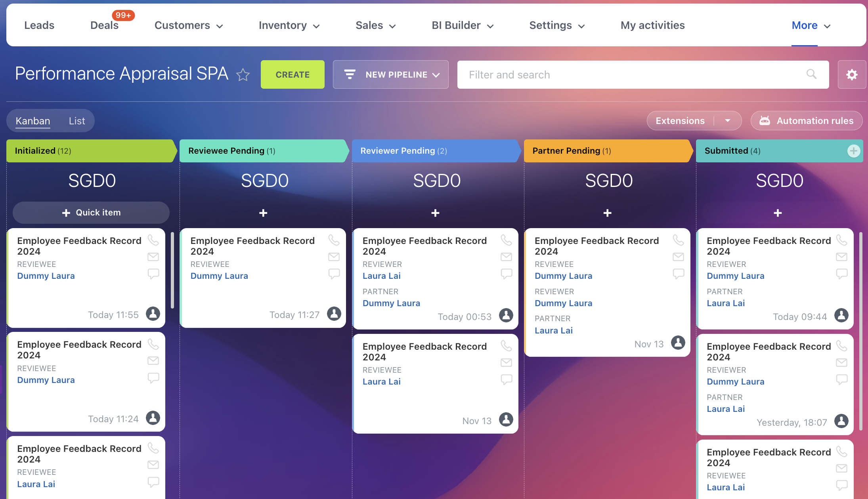Go to My activities menu item

[x=652, y=25]
